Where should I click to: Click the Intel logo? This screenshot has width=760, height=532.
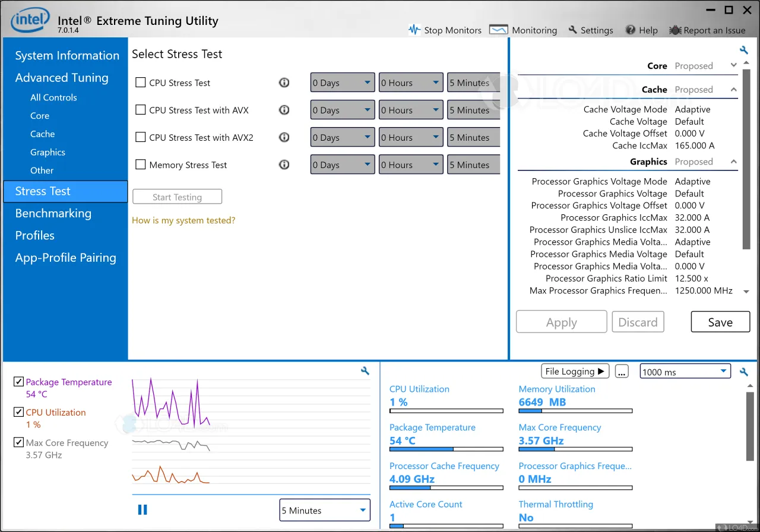[30, 21]
